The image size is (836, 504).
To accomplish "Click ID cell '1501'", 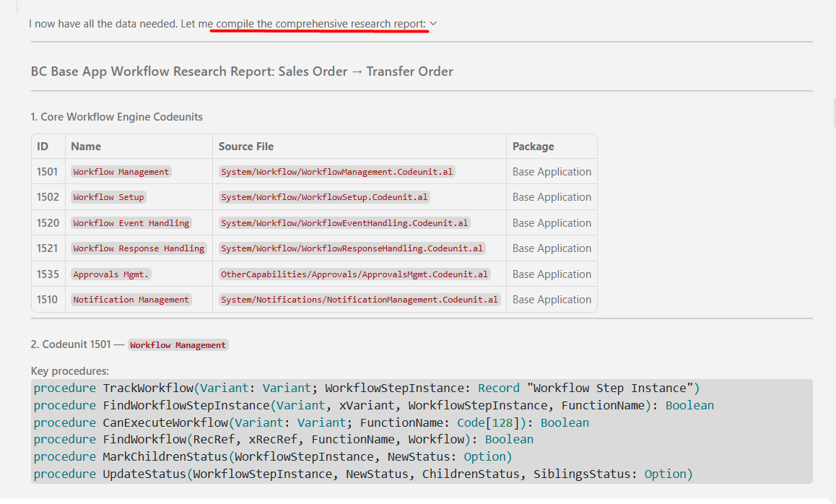I will click(48, 172).
